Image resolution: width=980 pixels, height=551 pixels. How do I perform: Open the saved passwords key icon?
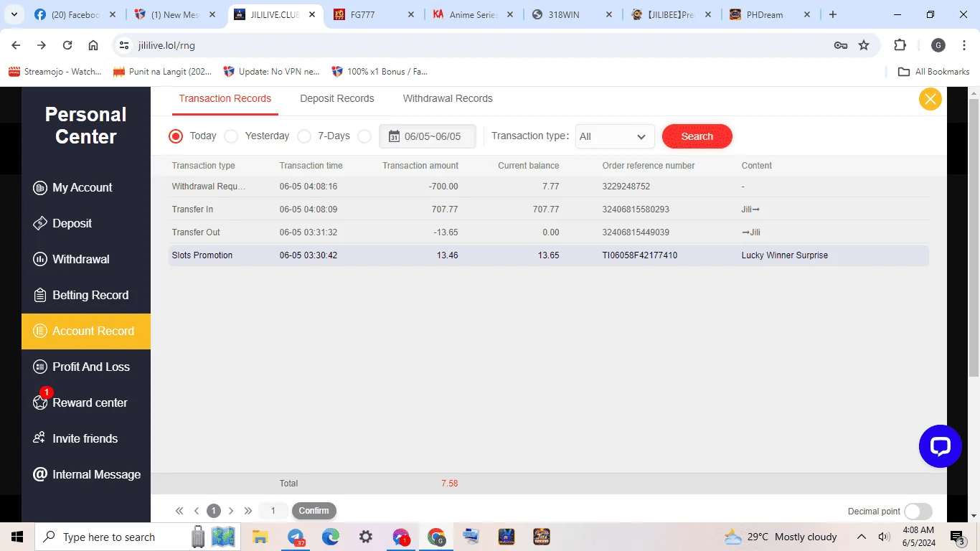(841, 45)
